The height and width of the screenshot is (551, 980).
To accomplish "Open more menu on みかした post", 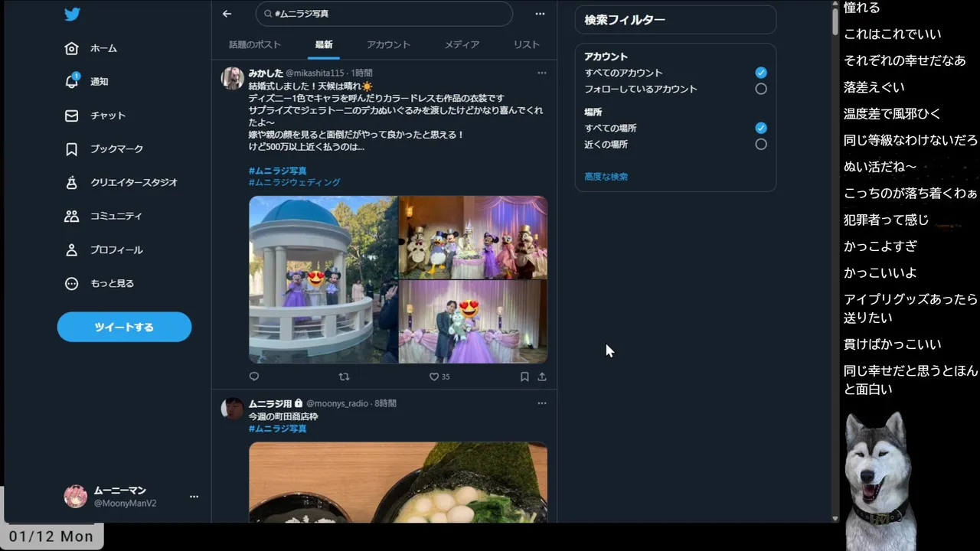I will click(542, 73).
